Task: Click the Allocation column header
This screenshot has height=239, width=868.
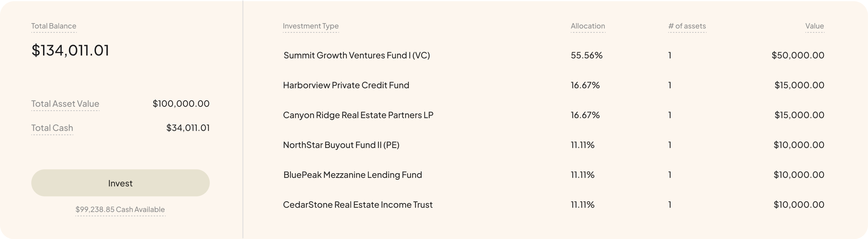Action: [588, 26]
